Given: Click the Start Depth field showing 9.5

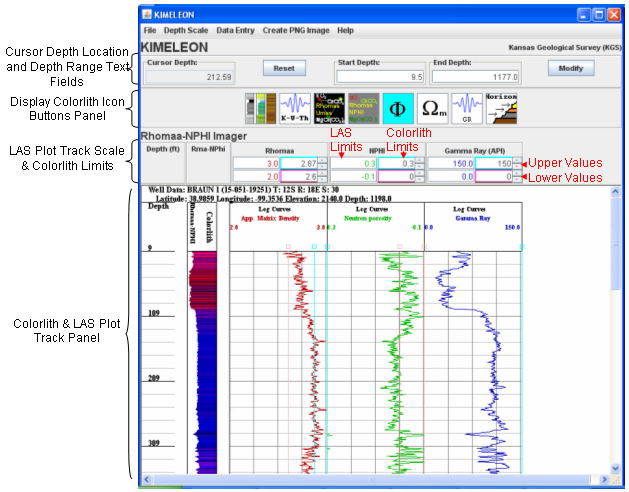Looking at the screenshot, I should click(380, 77).
